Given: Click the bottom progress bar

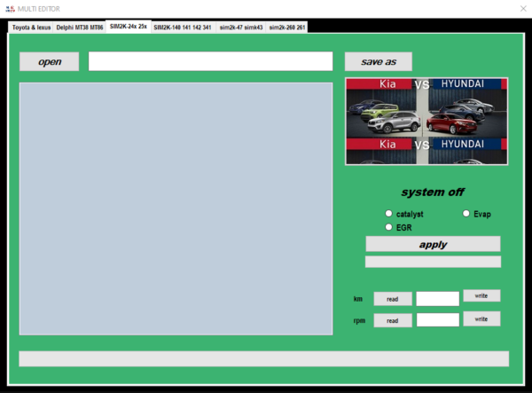Looking at the screenshot, I should coord(264,358).
